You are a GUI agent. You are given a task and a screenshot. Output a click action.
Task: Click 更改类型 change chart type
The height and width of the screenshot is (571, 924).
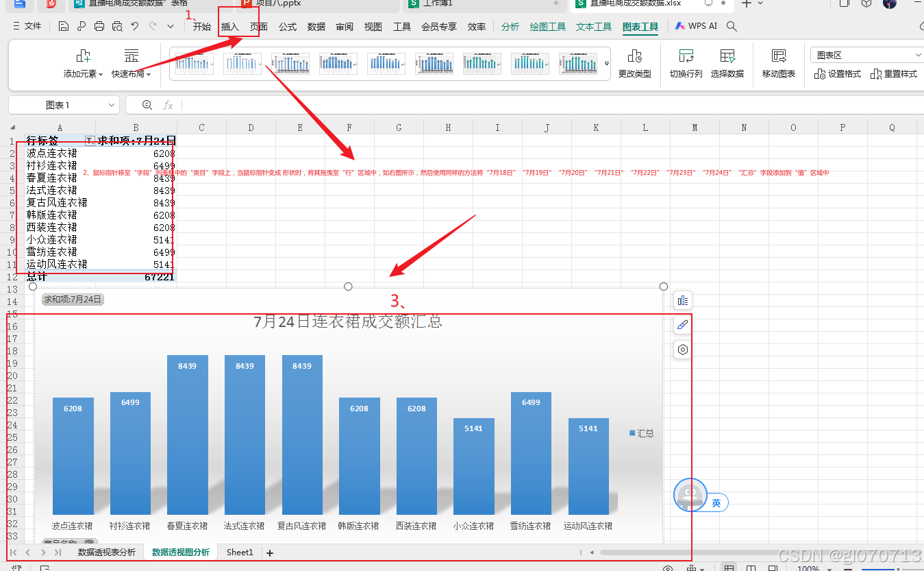point(635,64)
